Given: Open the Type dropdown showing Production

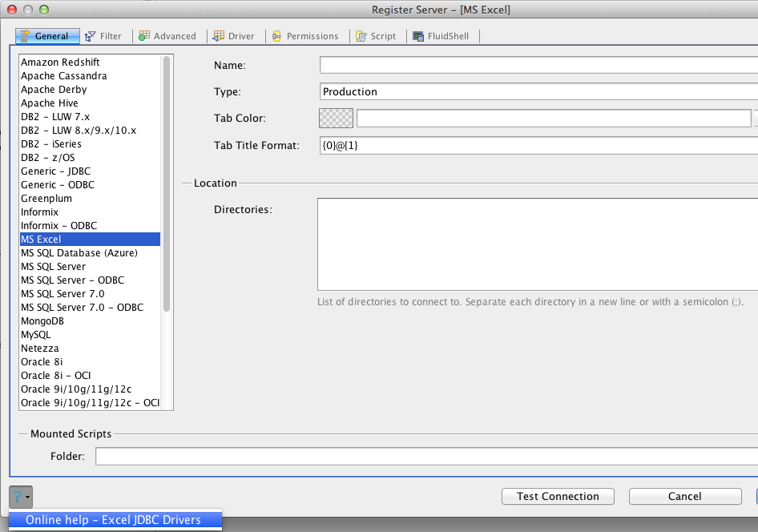Looking at the screenshot, I should [x=538, y=92].
